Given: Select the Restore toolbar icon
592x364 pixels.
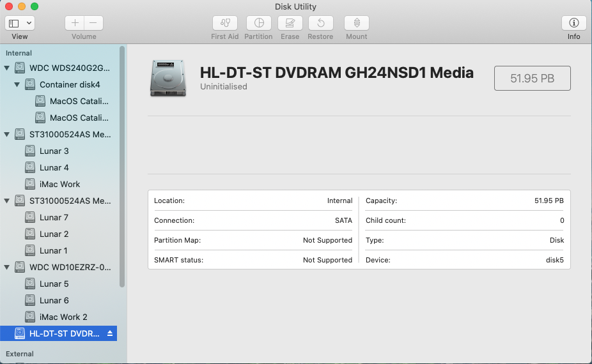Looking at the screenshot, I should (x=320, y=23).
